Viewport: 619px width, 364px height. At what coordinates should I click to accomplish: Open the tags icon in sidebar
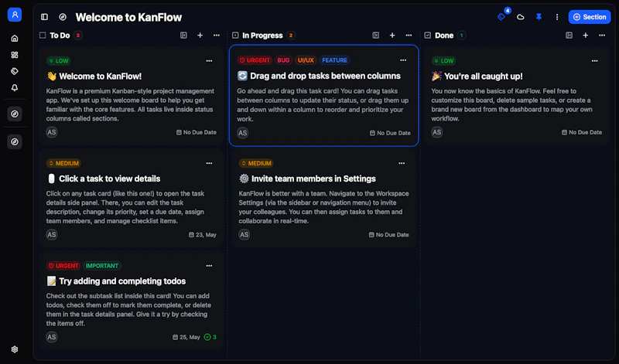tap(15, 71)
